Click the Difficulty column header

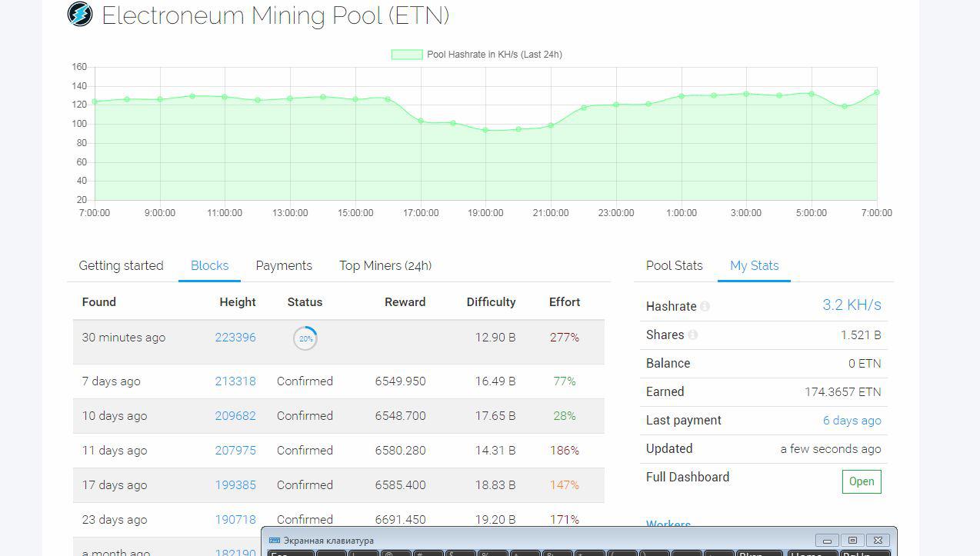[491, 302]
